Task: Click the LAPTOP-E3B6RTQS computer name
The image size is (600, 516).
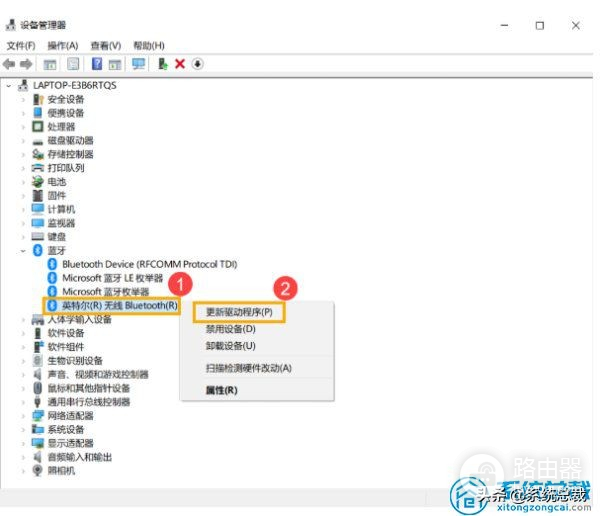Action: click(75, 85)
